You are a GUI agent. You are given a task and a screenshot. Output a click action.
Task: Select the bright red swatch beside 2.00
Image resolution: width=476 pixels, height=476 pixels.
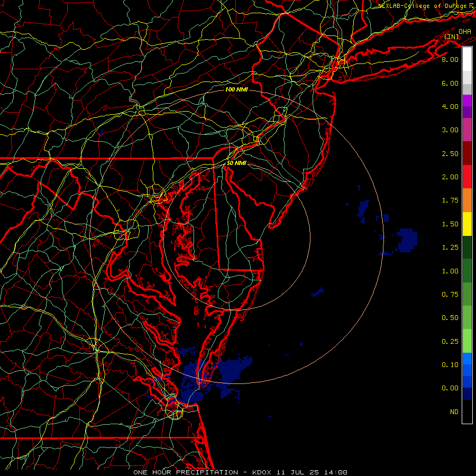pos(467,177)
